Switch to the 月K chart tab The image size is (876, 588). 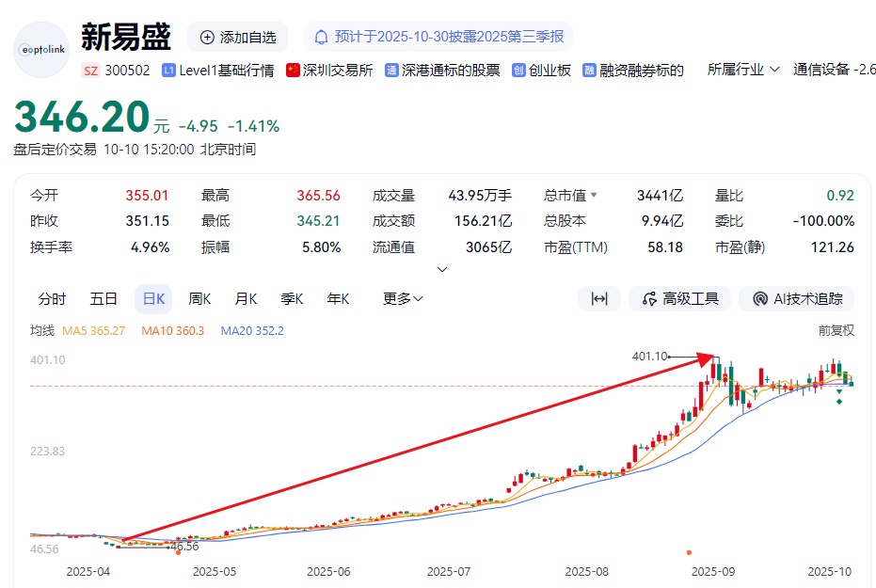[246, 299]
